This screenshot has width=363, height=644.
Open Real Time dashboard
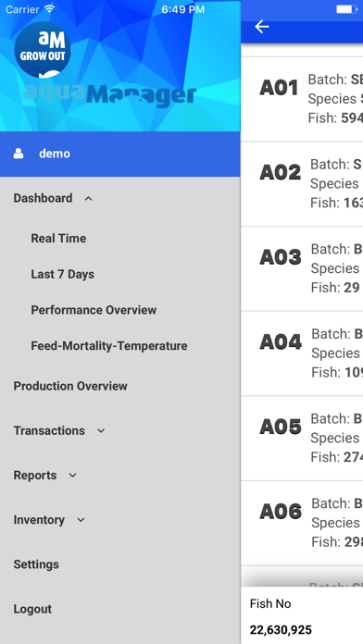(x=58, y=238)
